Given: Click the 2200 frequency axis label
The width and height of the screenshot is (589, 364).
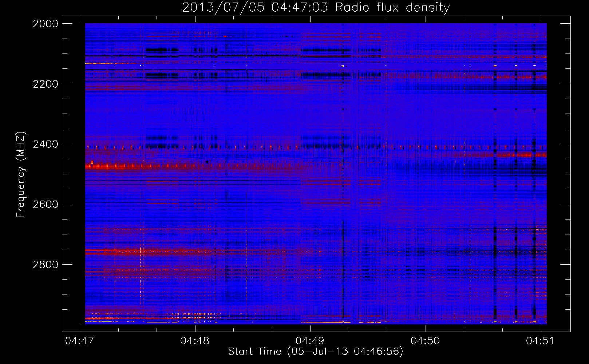Looking at the screenshot, I should (46, 84).
